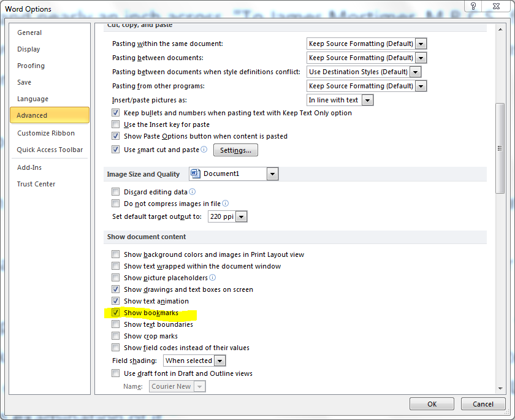Enable Show background colors and images checkbox
This screenshot has width=515, height=420.
[116, 254]
